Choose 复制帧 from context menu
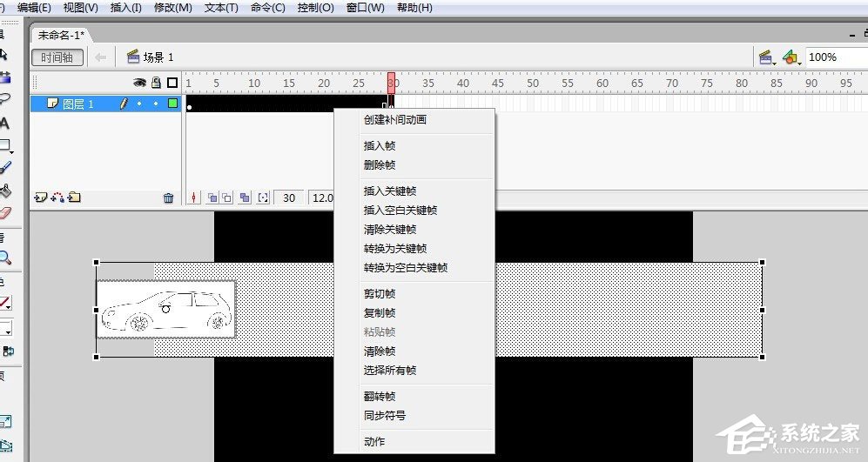 (x=414, y=312)
